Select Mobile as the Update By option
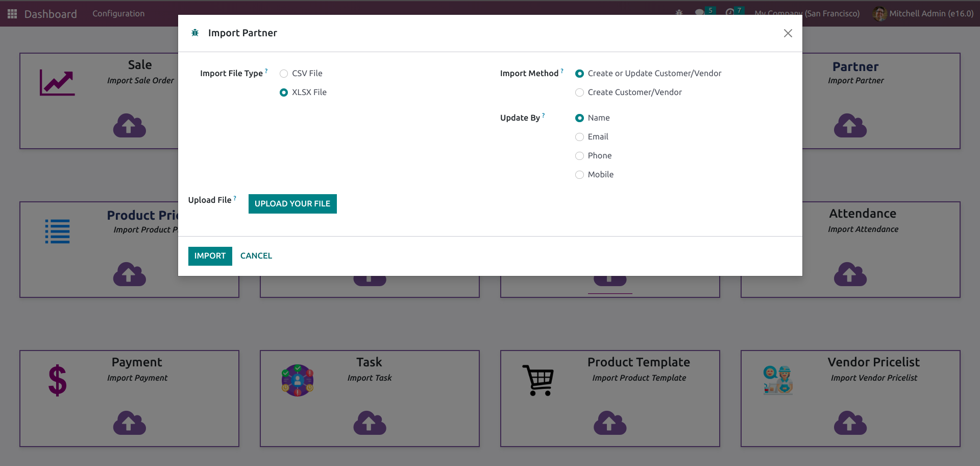The height and width of the screenshot is (466, 980). (579, 175)
